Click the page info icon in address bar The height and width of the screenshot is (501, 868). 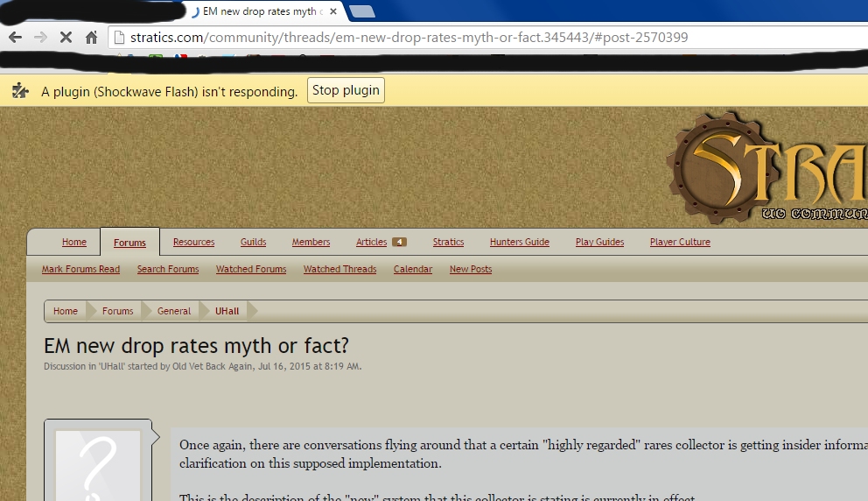tap(118, 37)
